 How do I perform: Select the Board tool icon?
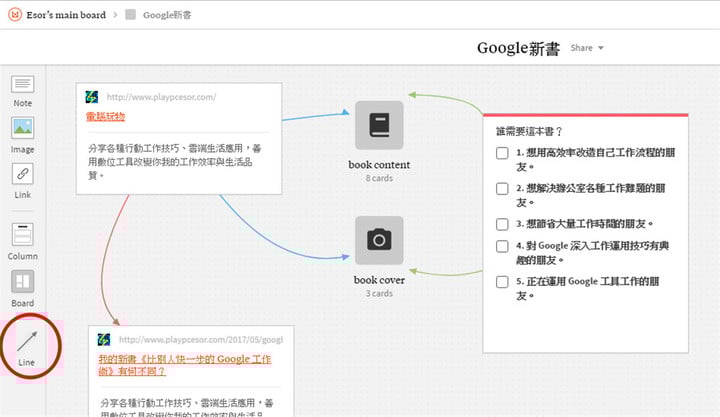22,281
